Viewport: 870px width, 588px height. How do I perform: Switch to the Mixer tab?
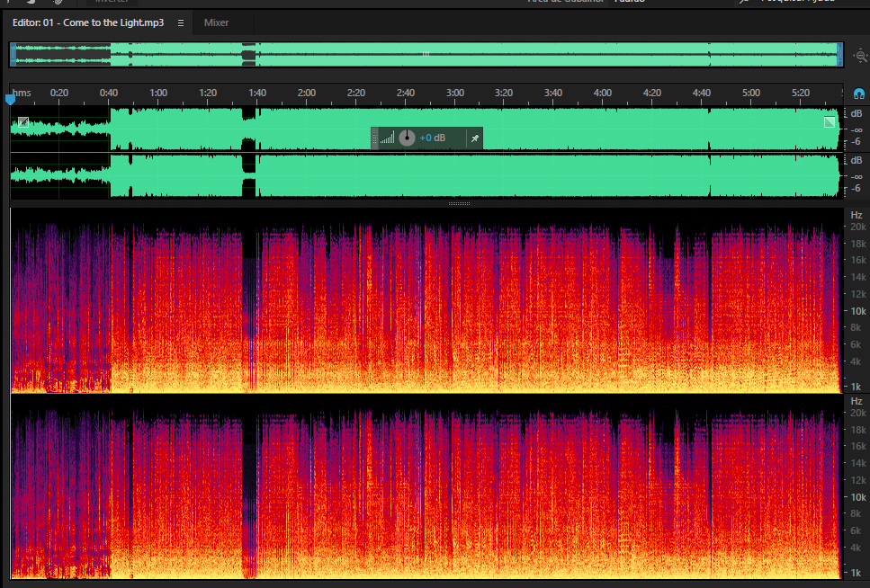coord(216,22)
